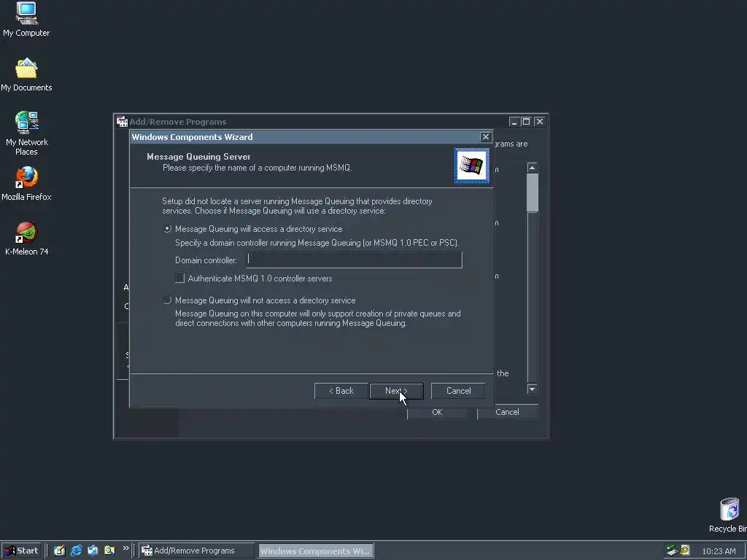Image resolution: width=747 pixels, height=560 pixels.
Task: Click scroll up arrow in Add/Remove Programs
Action: pyautogui.click(x=532, y=168)
